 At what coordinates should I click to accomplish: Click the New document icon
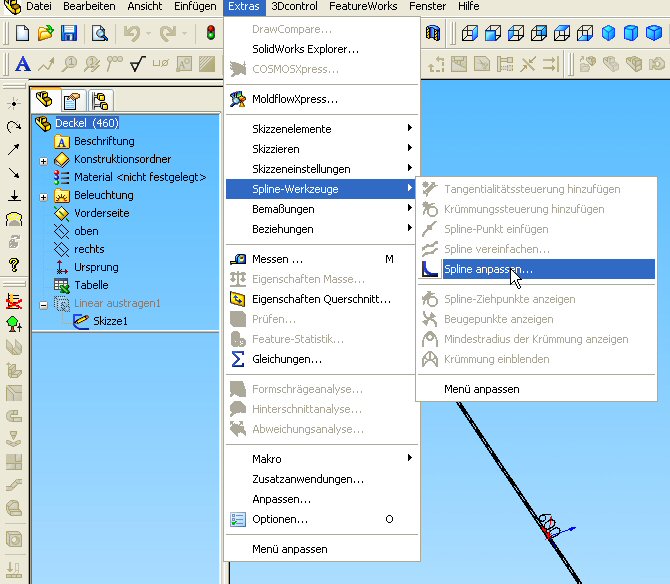point(22,33)
